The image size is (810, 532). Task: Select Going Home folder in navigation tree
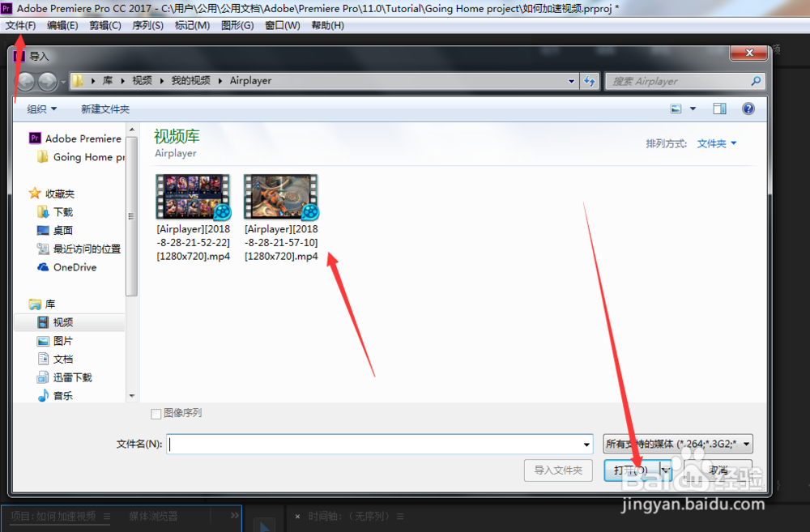coord(81,157)
